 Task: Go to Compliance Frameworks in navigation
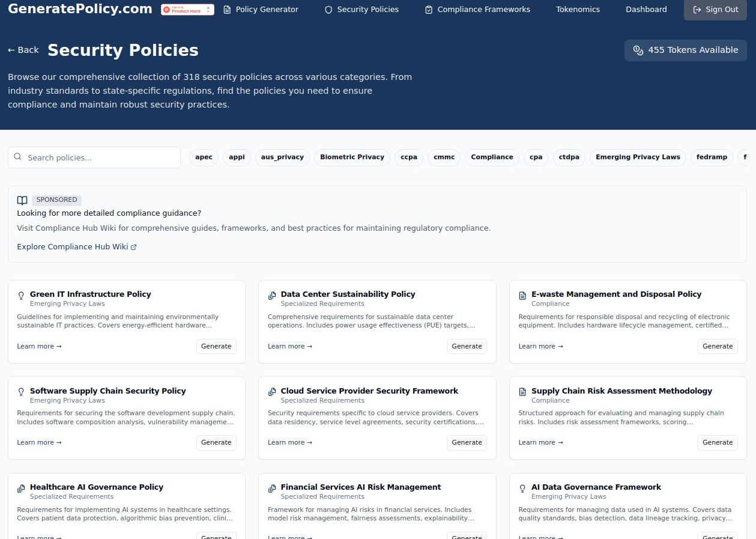(x=477, y=10)
